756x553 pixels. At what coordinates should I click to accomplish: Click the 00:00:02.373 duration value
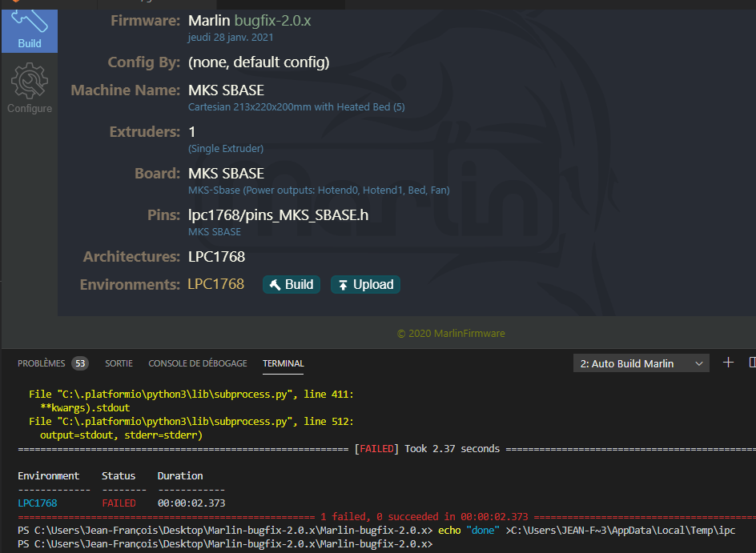coord(191,503)
